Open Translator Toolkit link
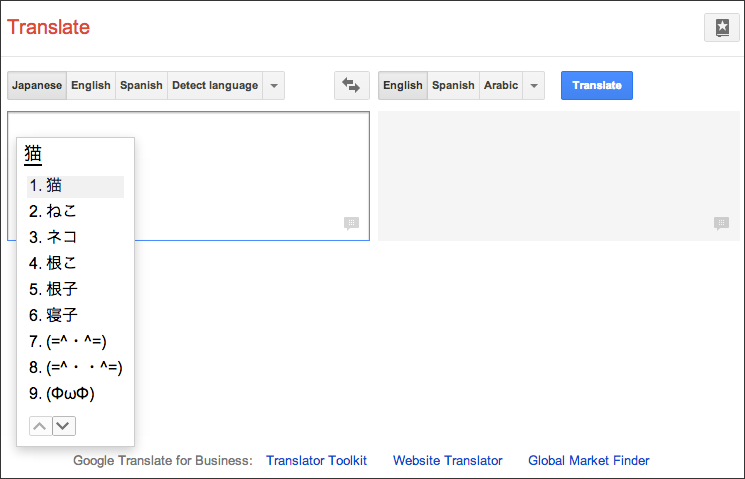Viewport: 745px width, 479px height. [x=316, y=460]
